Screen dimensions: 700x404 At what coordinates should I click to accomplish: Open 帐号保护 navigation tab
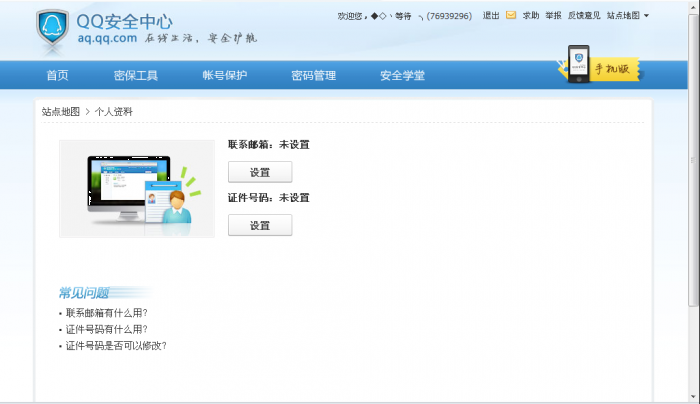coord(225,75)
